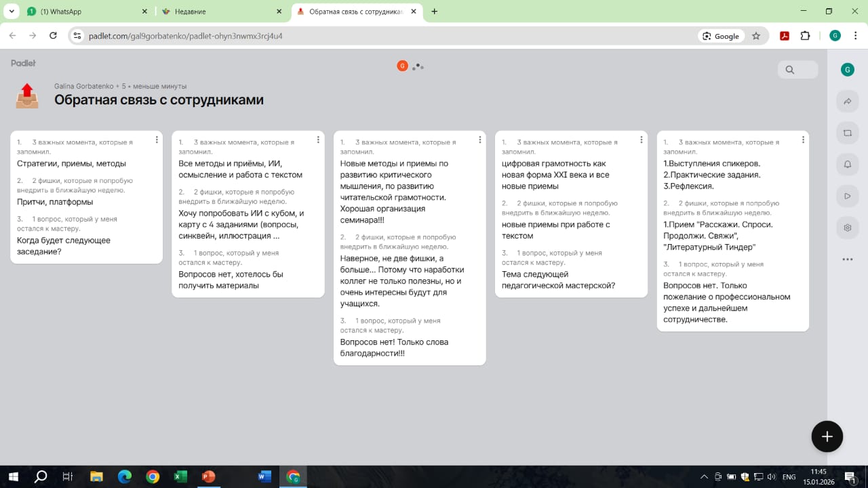Click the Padlet logo text
Viewport: 868px width, 488px height.
[23, 63]
